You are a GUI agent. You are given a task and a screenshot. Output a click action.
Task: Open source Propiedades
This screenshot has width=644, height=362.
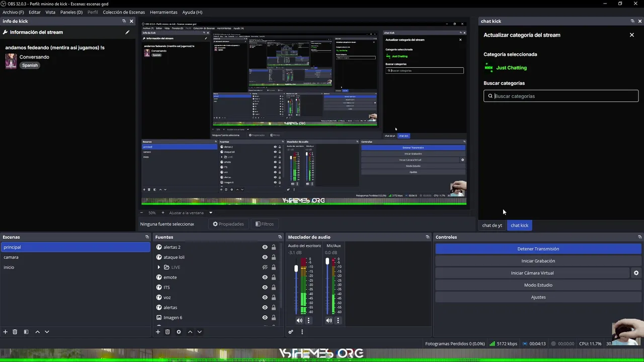tap(228, 224)
